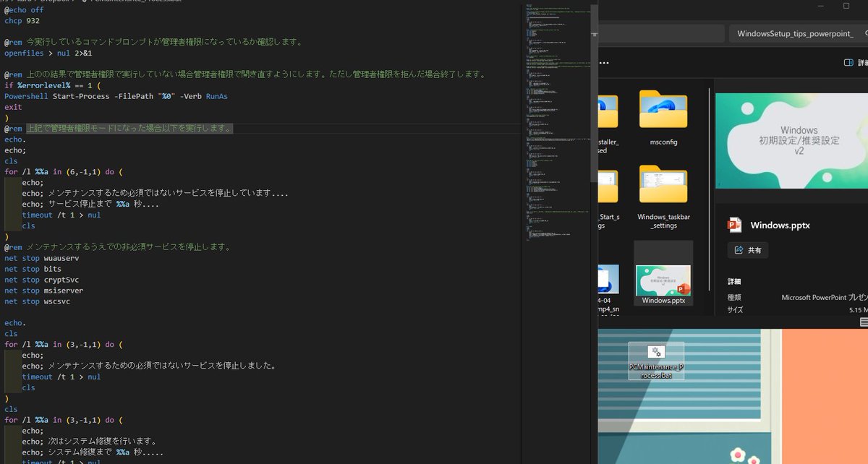Click the 'net stop wuauserv' line

pos(41,258)
